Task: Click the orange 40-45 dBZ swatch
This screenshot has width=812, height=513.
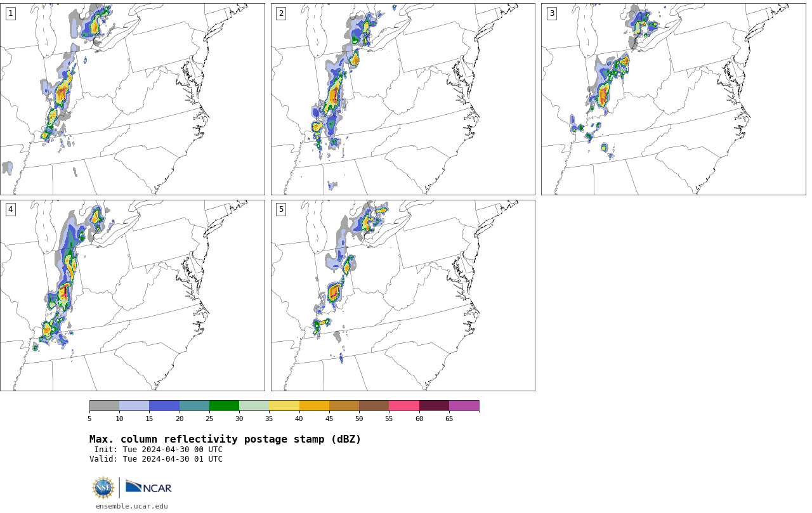Action: pyautogui.click(x=314, y=406)
